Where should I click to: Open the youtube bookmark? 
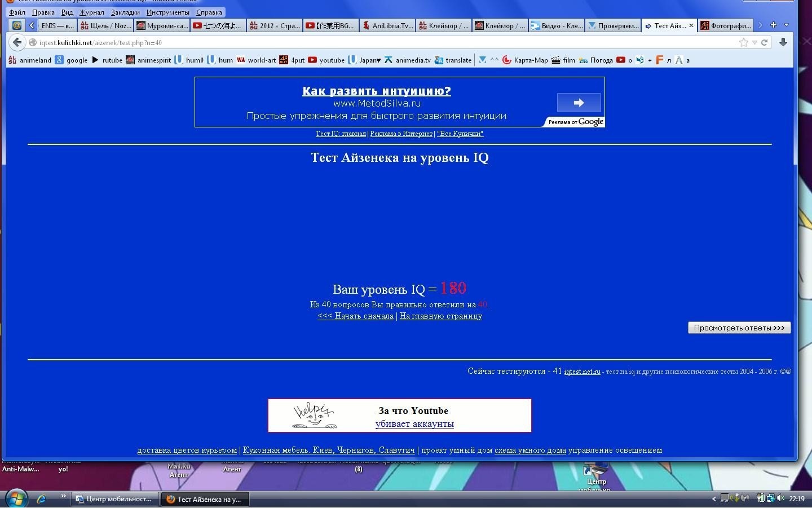click(x=326, y=60)
